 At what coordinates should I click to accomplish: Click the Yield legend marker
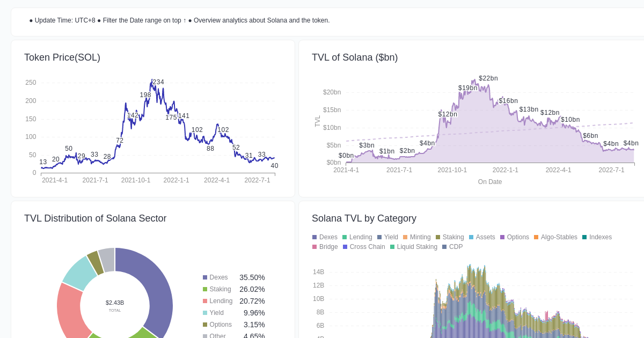coord(379,237)
